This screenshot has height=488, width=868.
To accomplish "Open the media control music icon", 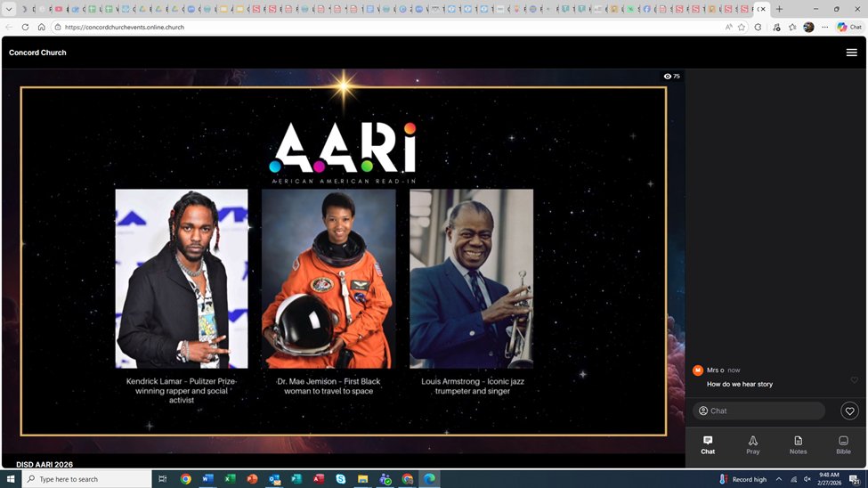I will 776,27.
